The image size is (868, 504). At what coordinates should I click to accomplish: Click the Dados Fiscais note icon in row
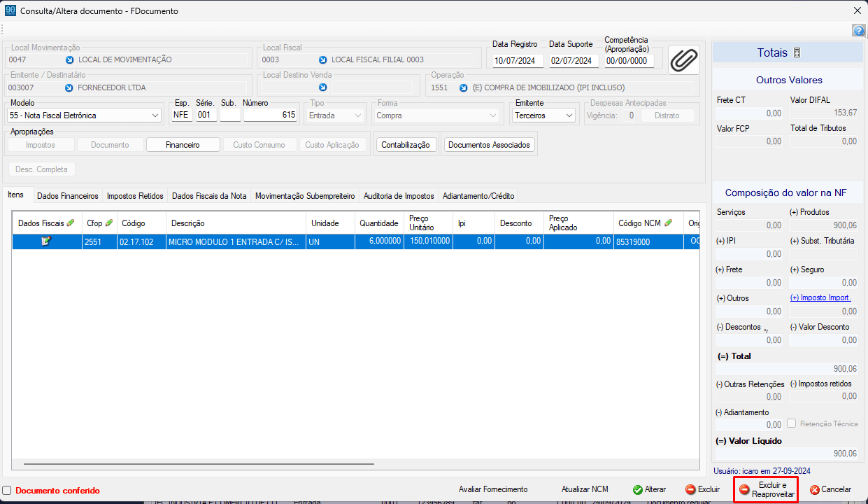tap(47, 241)
